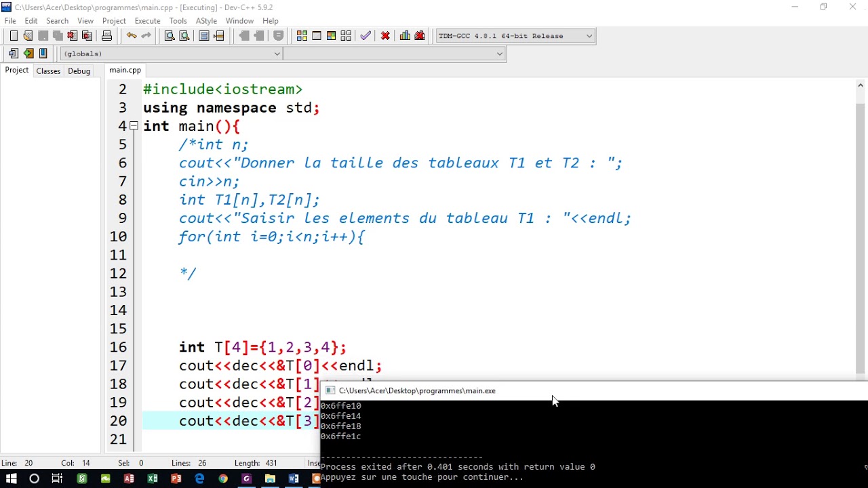
Task: Click the Goto line toolbar icon
Action: pos(218,36)
